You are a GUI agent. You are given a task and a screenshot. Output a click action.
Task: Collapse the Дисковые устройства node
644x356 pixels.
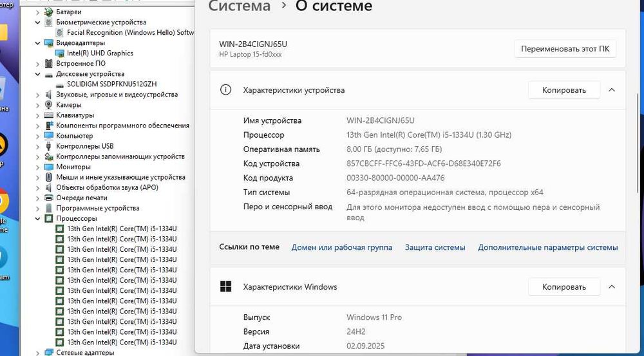tap(38, 74)
